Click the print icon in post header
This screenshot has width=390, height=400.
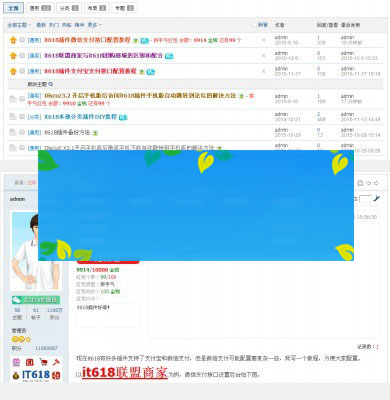click(x=360, y=183)
